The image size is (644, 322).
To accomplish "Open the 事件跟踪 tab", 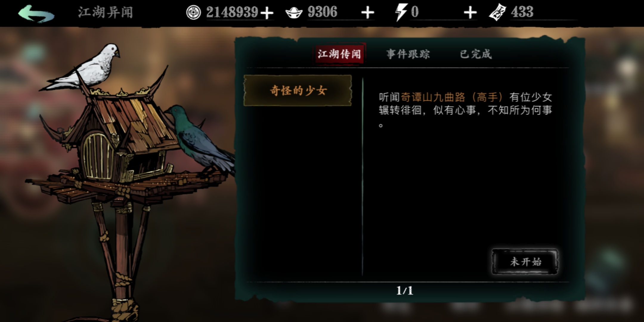I will click(408, 54).
